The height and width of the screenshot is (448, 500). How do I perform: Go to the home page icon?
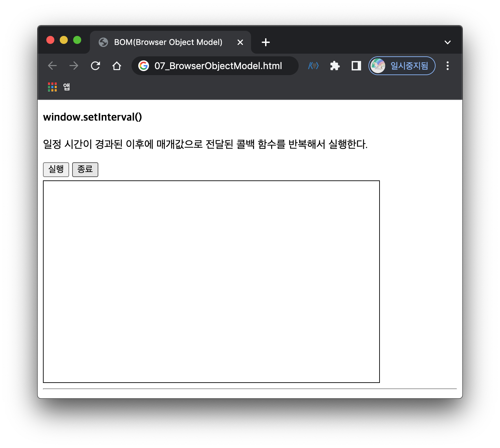[x=117, y=66]
